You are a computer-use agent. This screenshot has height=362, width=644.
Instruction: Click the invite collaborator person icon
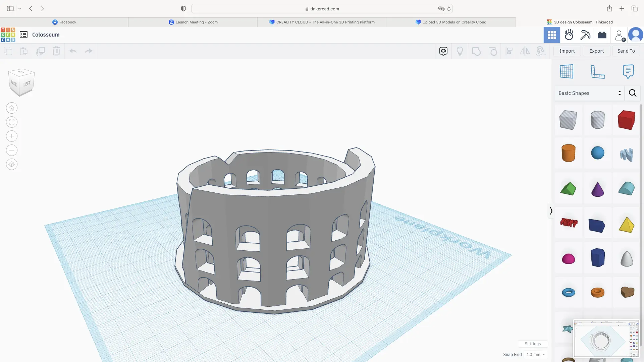(x=620, y=35)
